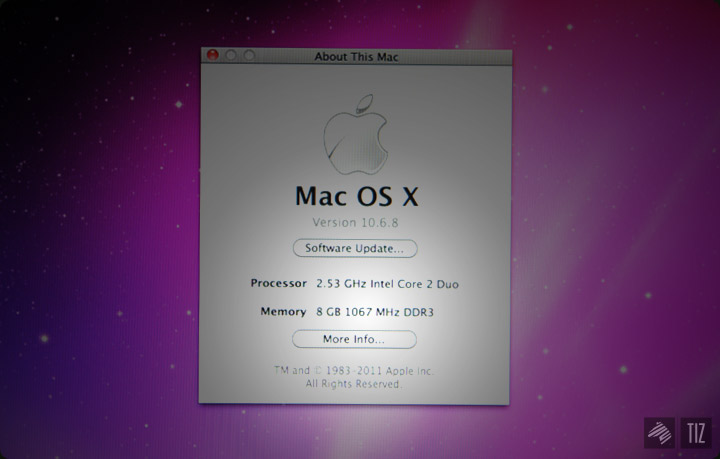Image resolution: width=720 pixels, height=459 pixels.
Task: Click the striped logo watermark icon
Action: (x=660, y=433)
